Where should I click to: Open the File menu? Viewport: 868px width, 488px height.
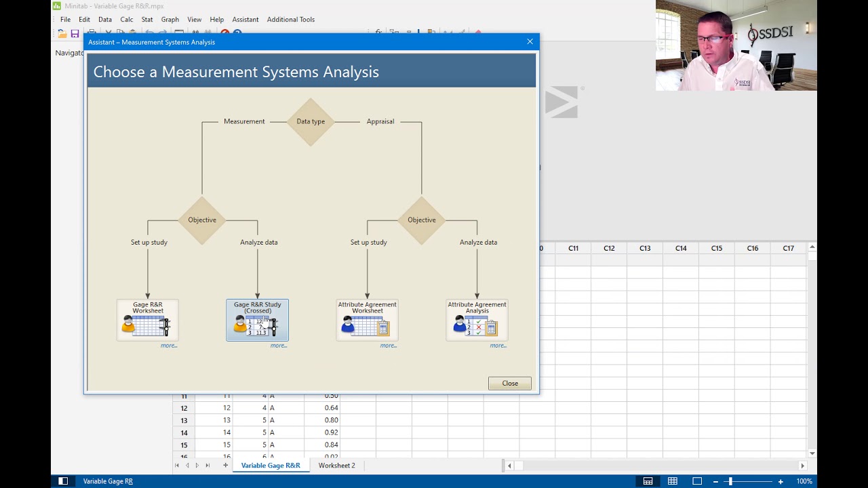(x=65, y=20)
